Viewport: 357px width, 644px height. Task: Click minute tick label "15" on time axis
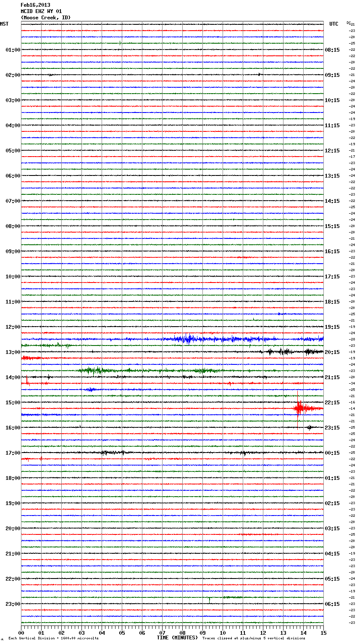pos(323,633)
